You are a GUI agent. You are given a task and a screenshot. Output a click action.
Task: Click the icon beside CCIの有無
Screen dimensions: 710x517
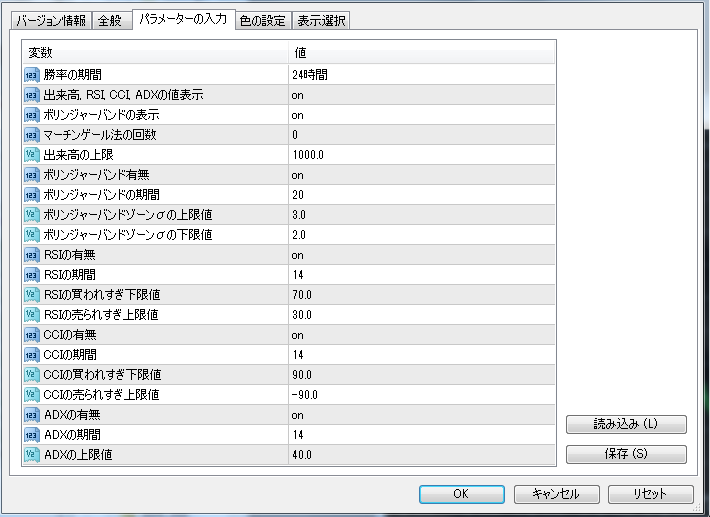tap(32, 335)
